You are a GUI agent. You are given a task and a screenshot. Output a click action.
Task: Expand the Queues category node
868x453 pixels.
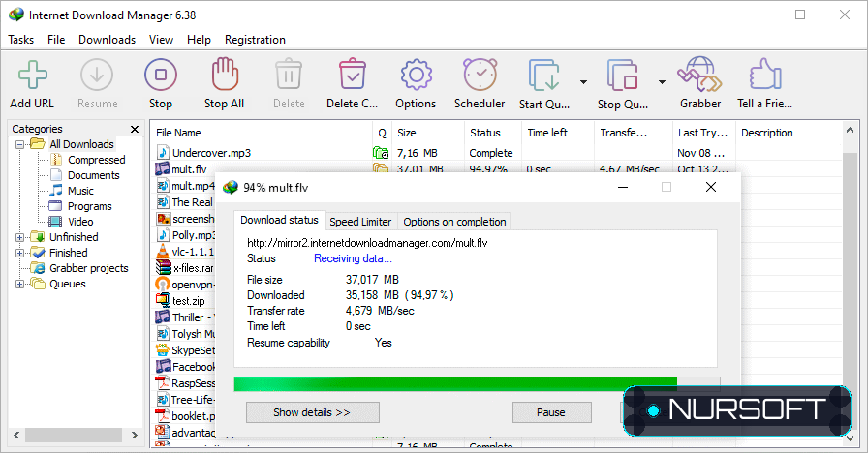(x=20, y=284)
